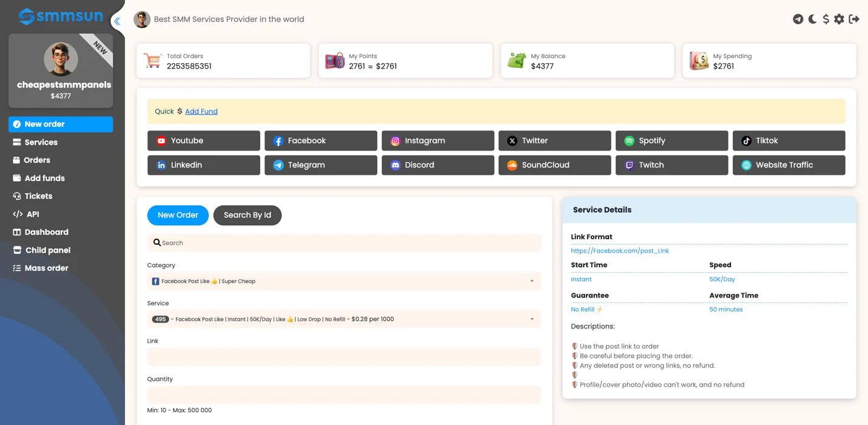Image resolution: width=868 pixels, height=425 pixels.
Task: Click the dollar sign icon in header
Action: (x=826, y=19)
